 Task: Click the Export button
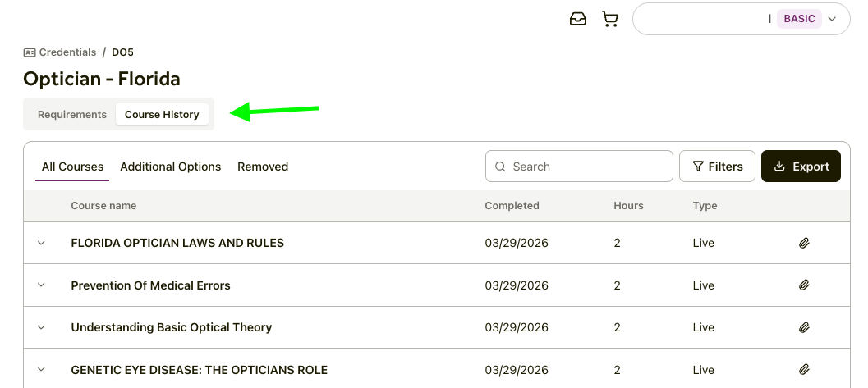click(x=801, y=167)
